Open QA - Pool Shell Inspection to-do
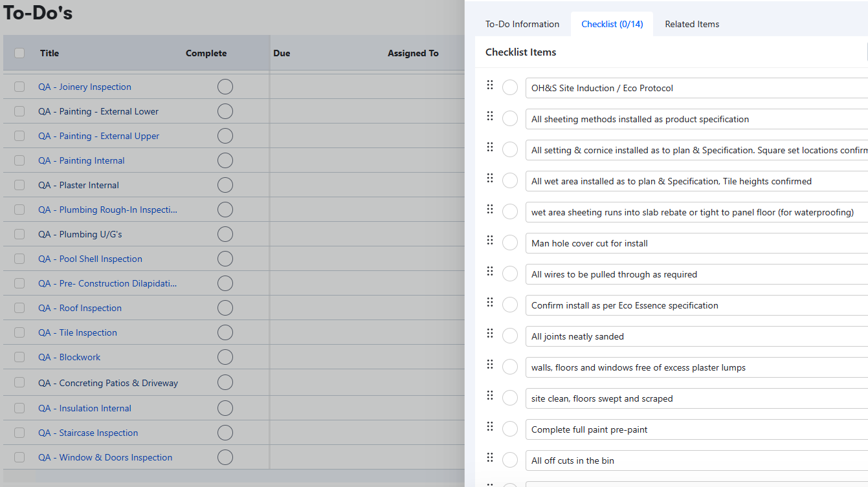 pyautogui.click(x=90, y=259)
